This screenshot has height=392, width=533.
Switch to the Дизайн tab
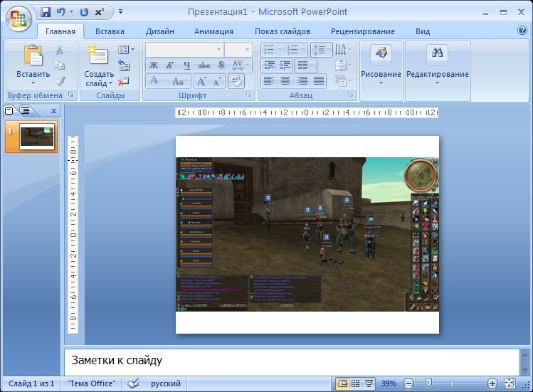pyautogui.click(x=160, y=31)
